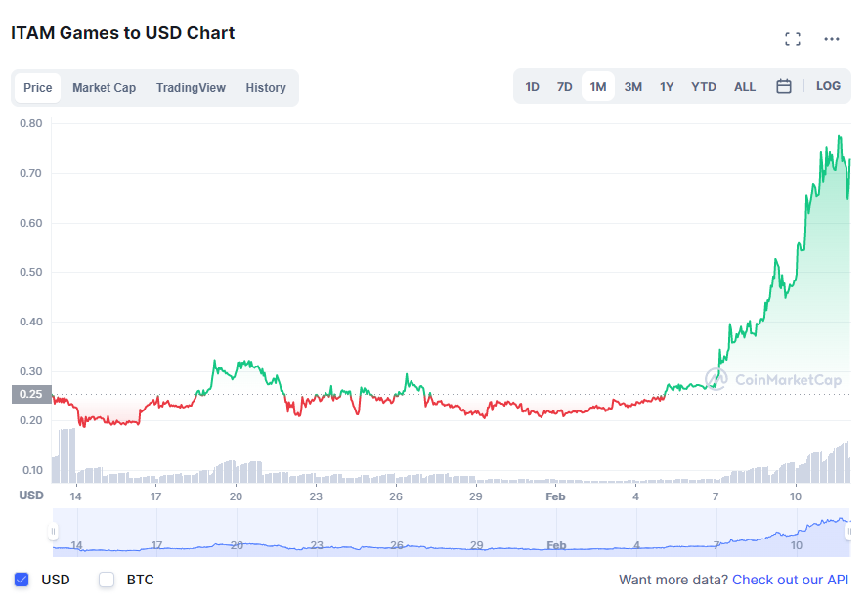
Task: Switch to the Price tab
Action: tap(38, 87)
